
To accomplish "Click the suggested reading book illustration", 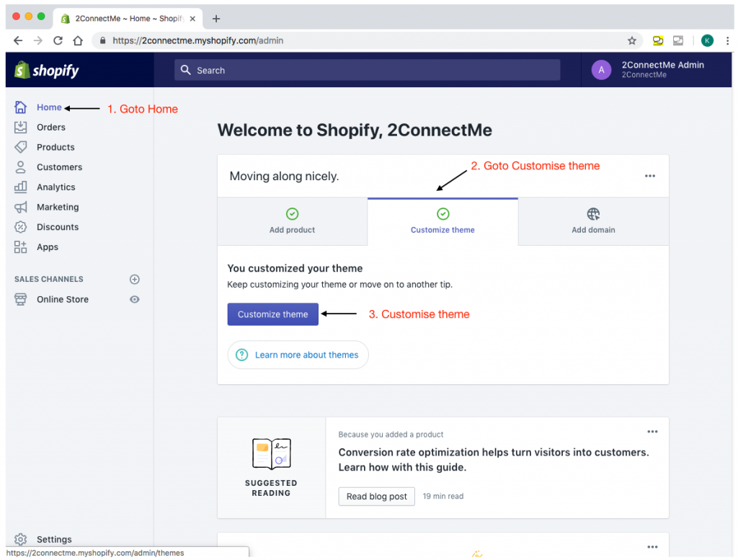I will pos(272,453).
